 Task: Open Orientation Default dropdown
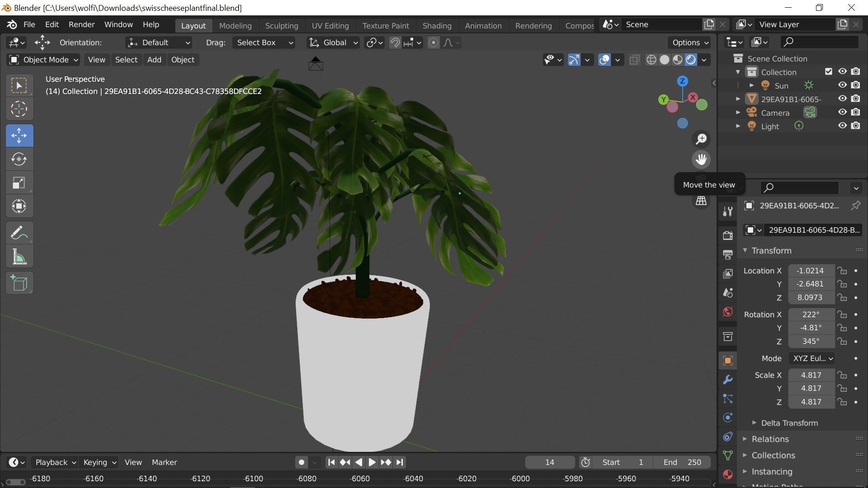tap(159, 42)
